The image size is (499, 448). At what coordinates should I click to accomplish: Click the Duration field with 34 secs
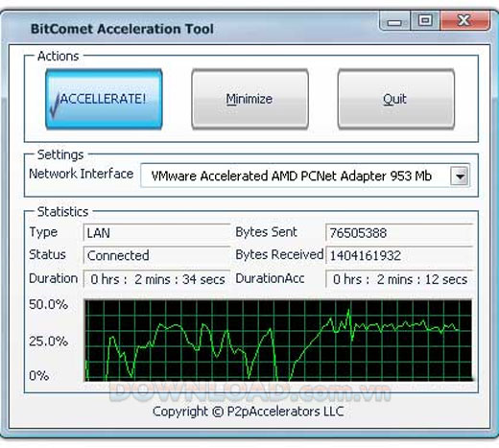coord(156,279)
